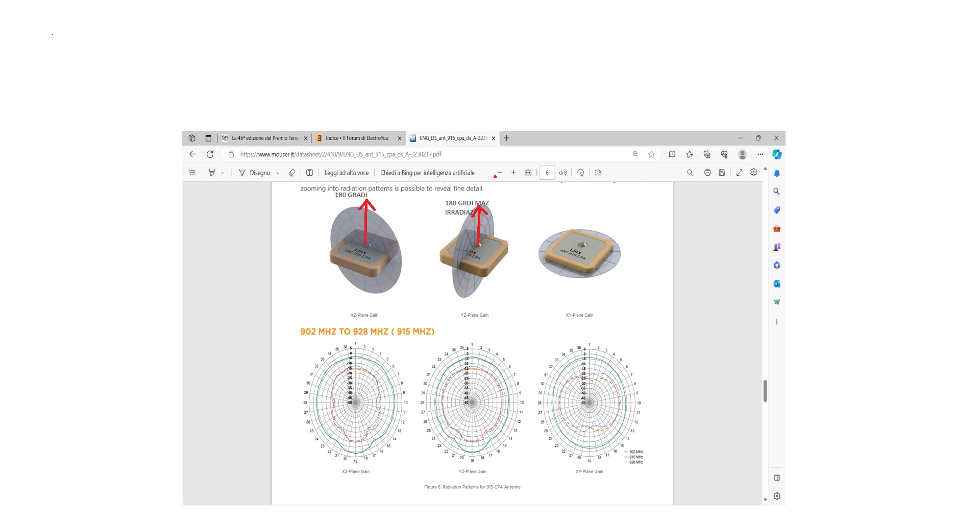Rotate the PDF page
The width and height of the screenshot is (980, 521).
pos(581,173)
